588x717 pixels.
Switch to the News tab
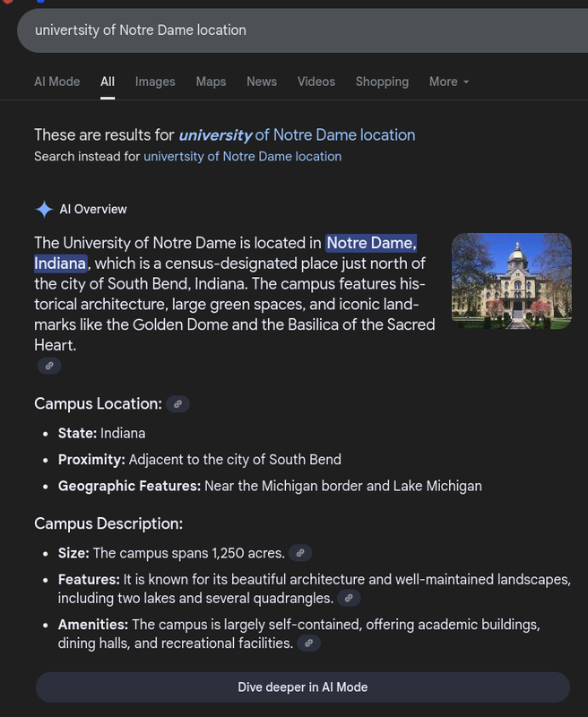coord(262,82)
